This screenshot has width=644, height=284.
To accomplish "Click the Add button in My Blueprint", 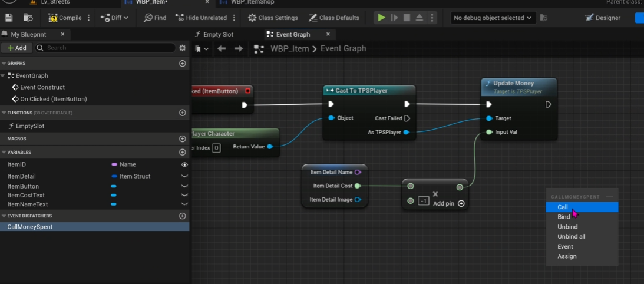I will pos(17,48).
